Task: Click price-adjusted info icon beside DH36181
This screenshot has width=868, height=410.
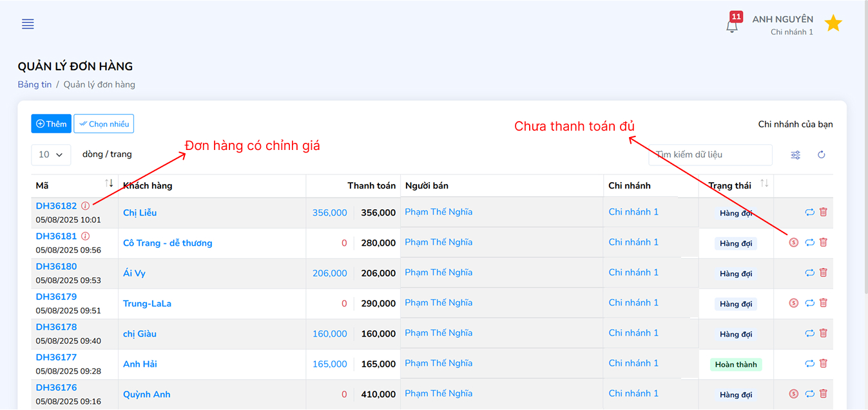Action: pos(86,236)
